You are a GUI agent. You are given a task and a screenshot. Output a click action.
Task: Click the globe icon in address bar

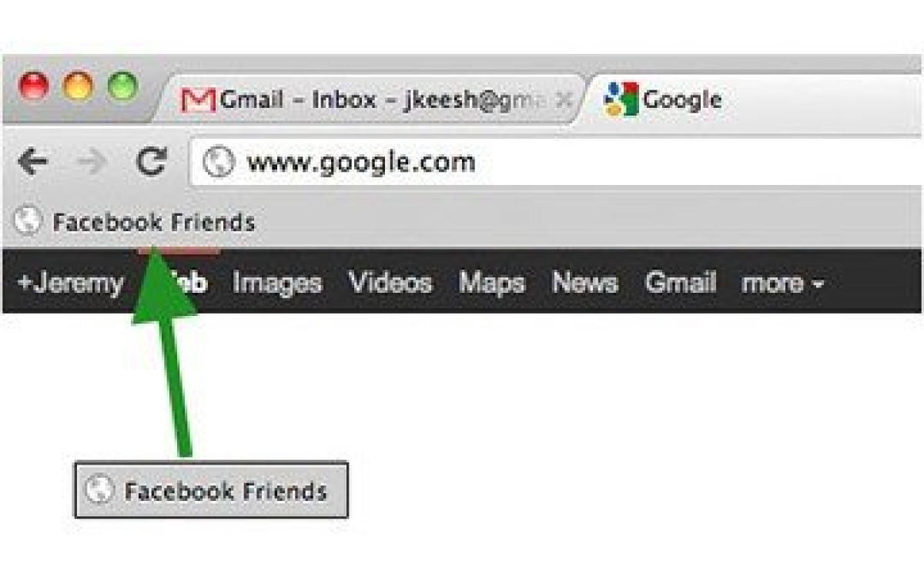click(219, 163)
